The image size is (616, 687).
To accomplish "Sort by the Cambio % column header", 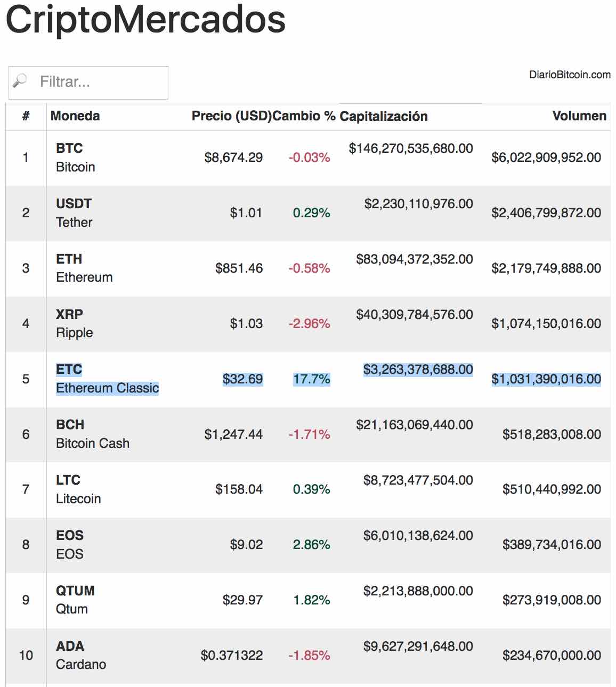I will point(304,116).
